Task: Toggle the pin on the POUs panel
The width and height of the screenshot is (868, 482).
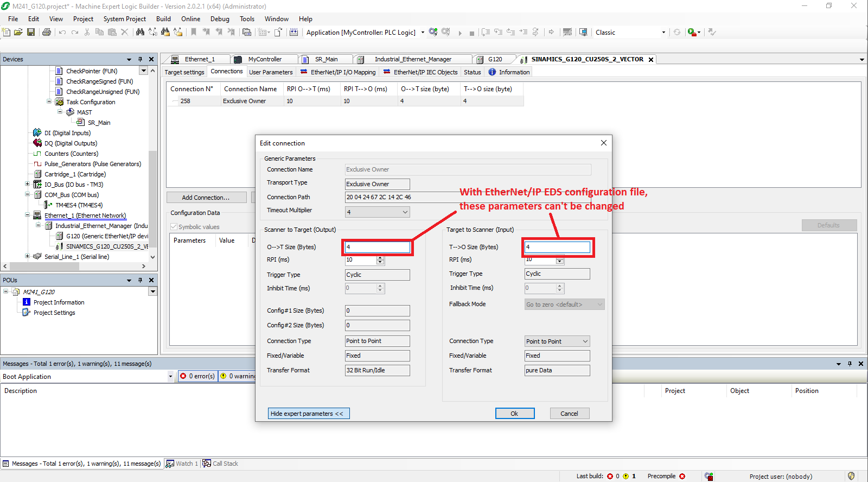Action: click(x=140, y=280)
